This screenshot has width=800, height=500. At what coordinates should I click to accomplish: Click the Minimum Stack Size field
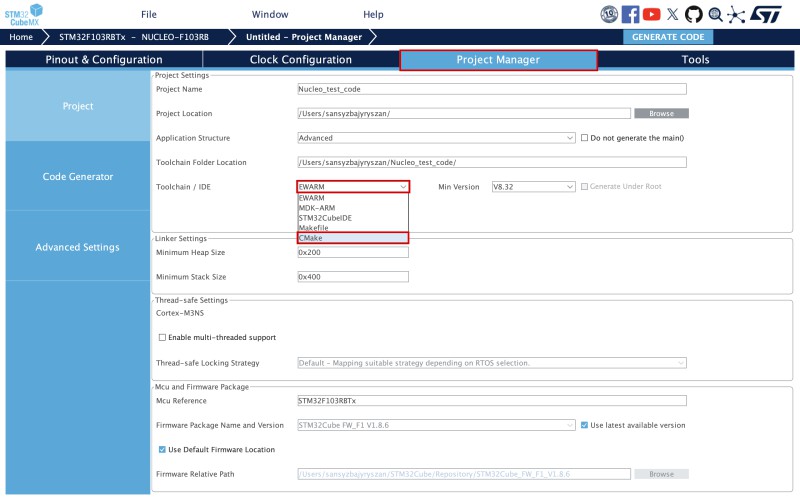point(353,277)
